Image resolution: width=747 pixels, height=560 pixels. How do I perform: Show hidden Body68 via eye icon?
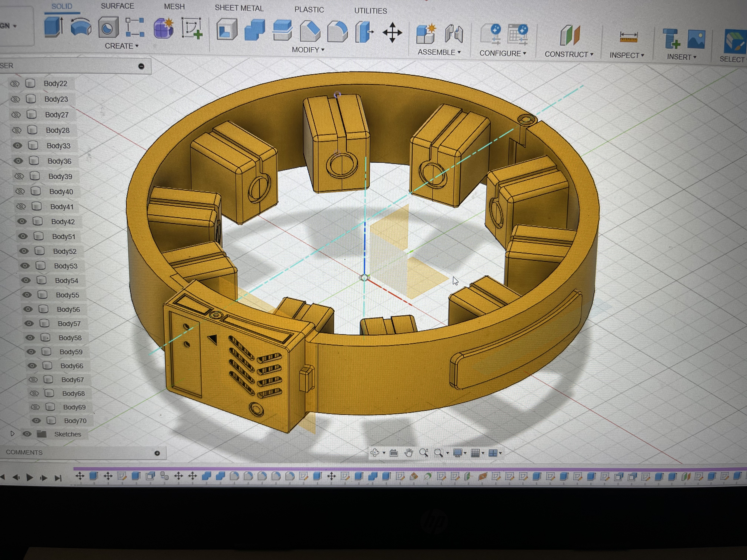click(34, 393)
